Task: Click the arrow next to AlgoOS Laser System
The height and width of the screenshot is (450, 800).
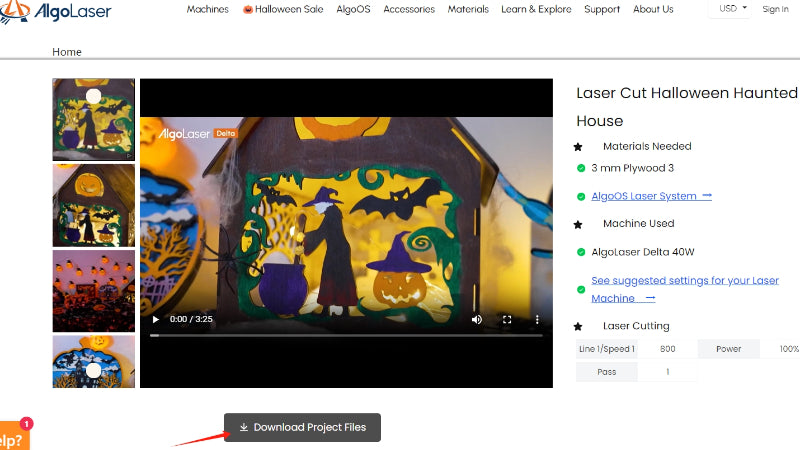Action: tap(707, 196)
